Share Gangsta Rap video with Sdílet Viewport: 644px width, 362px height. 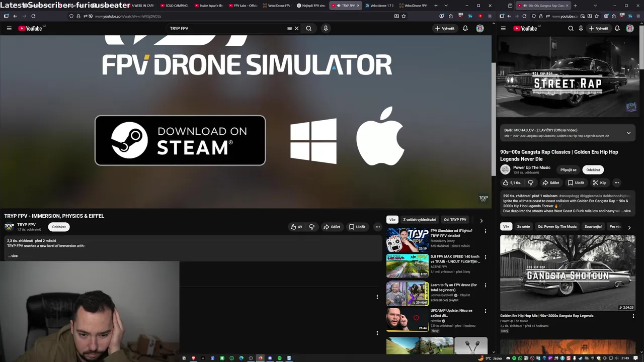(x=550, y=183)
